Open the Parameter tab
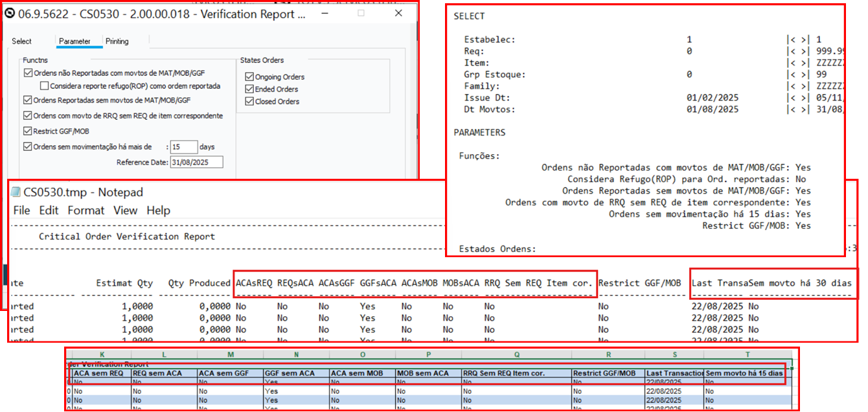Viewport: 868px width, 412px height. 74,41
